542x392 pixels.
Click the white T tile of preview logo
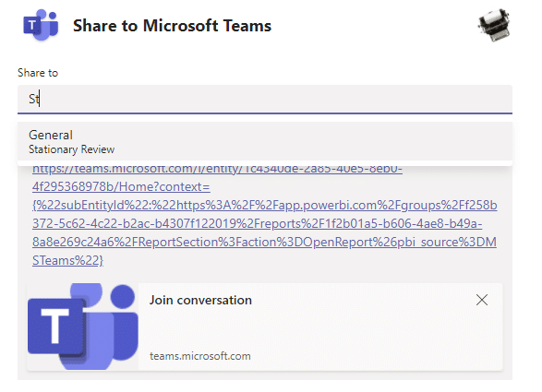point(55,326)
